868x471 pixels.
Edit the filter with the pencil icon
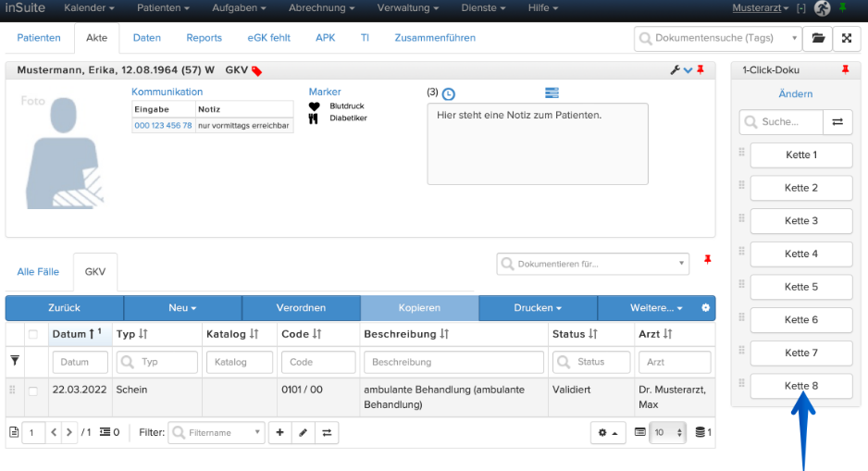(303, 432)
